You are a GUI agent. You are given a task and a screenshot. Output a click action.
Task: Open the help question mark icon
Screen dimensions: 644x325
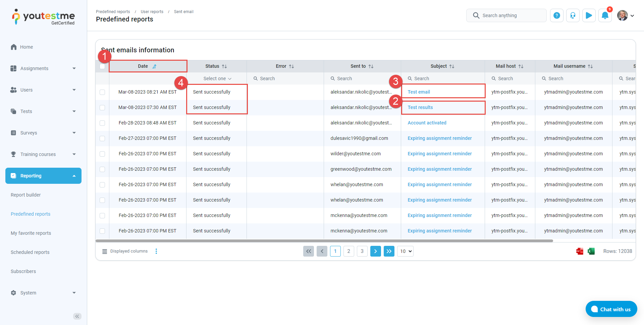(556, 15)
